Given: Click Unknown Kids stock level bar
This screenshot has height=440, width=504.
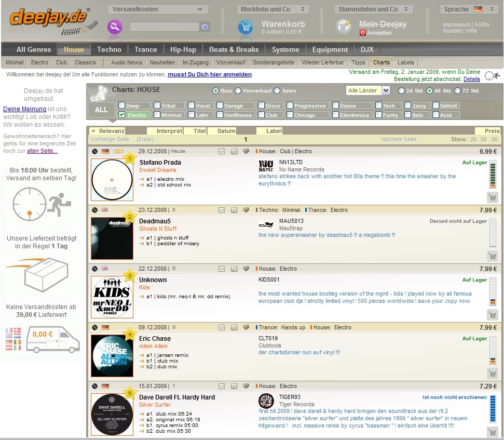Looking at the screenshot, I should point(493,292).
